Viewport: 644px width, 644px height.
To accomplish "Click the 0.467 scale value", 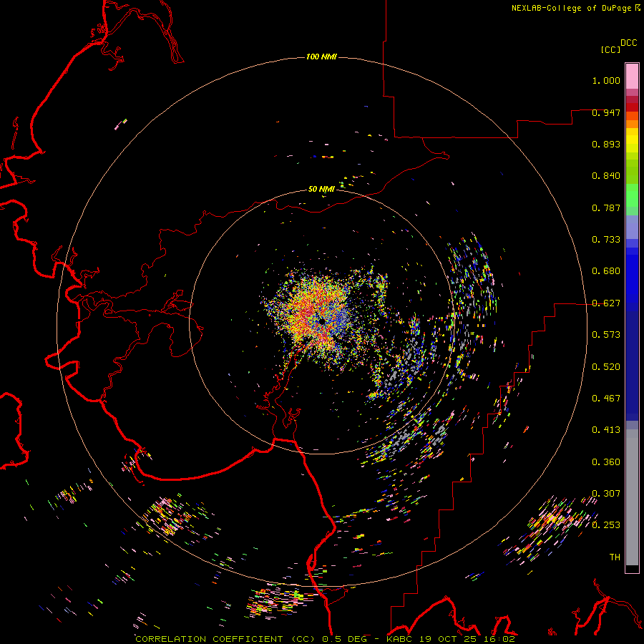I will pyautogui.click(x=606, y=399).
